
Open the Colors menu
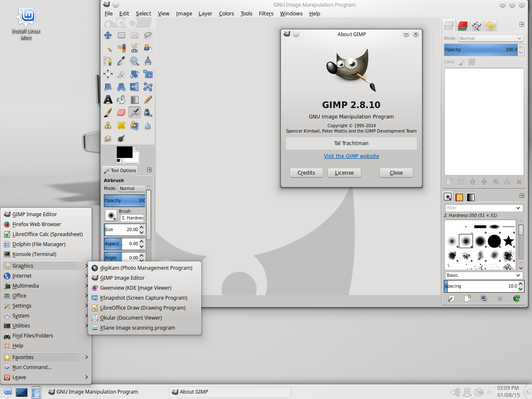coord(227,14)
